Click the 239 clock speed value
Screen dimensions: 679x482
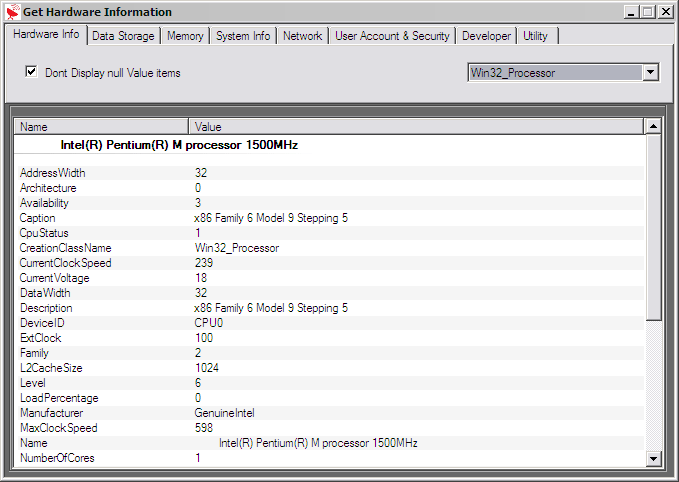coord(204,263)
